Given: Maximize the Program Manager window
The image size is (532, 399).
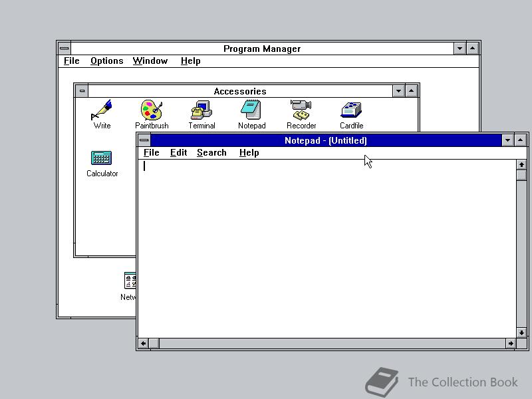Looking at the screenshot, I should [473, 49].
